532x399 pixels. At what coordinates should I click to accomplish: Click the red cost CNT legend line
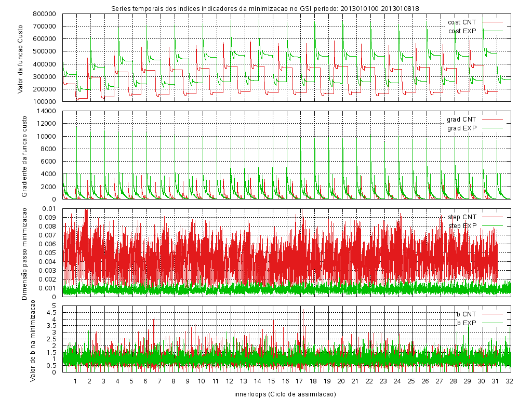click(493, 22)
